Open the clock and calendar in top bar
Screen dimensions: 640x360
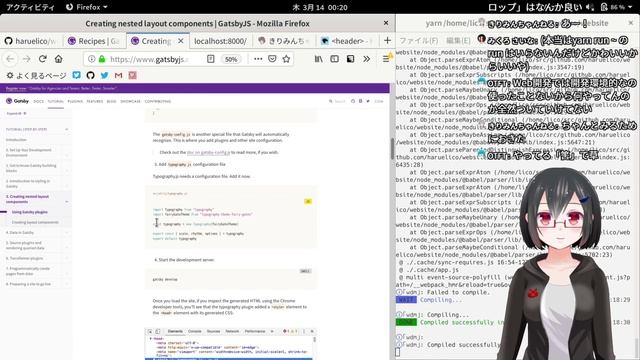pyautogui.click(x=320, y=7)
